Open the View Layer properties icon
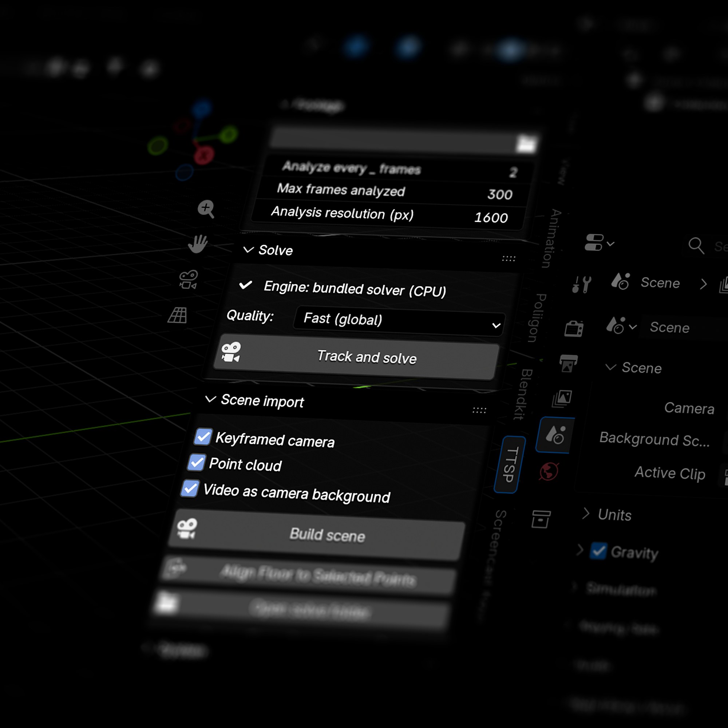Viewport: 728px width, 728px height. click(562, 399)
